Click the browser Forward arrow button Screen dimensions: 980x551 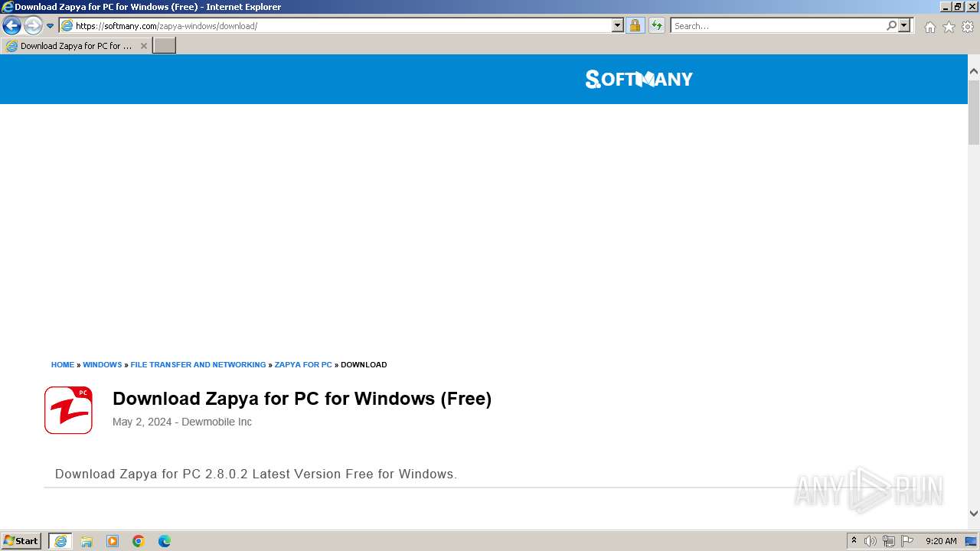(x=33, y=25)
